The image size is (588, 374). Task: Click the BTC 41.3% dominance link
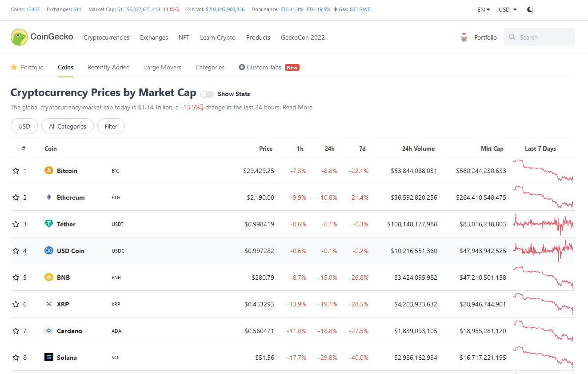292,9
